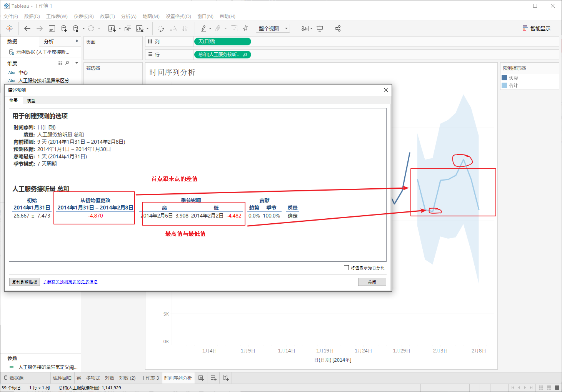562x392 pixels.
Task: Open the File menu
Action: 11,17
